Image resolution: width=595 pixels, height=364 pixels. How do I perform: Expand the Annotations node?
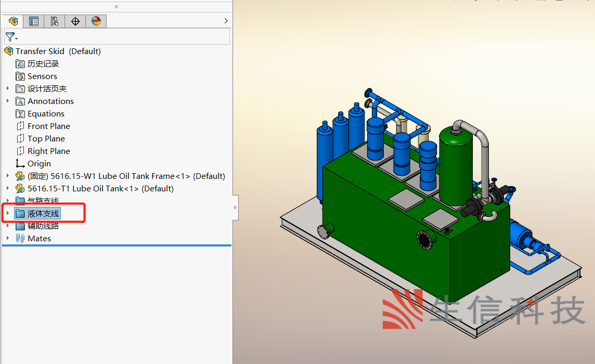8,101
